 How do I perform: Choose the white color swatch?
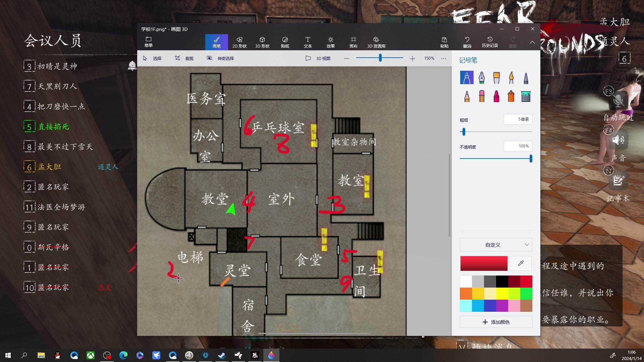click(466, 282)
